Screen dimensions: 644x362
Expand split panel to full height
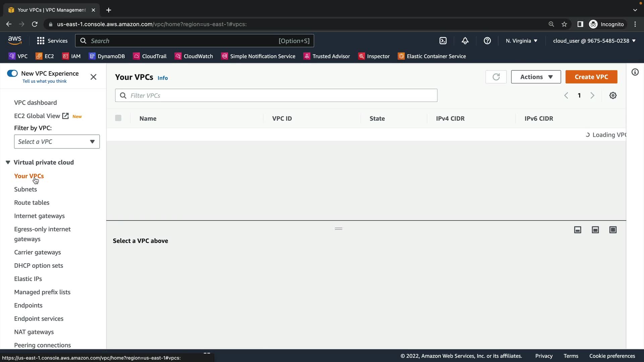click(613, 230)
